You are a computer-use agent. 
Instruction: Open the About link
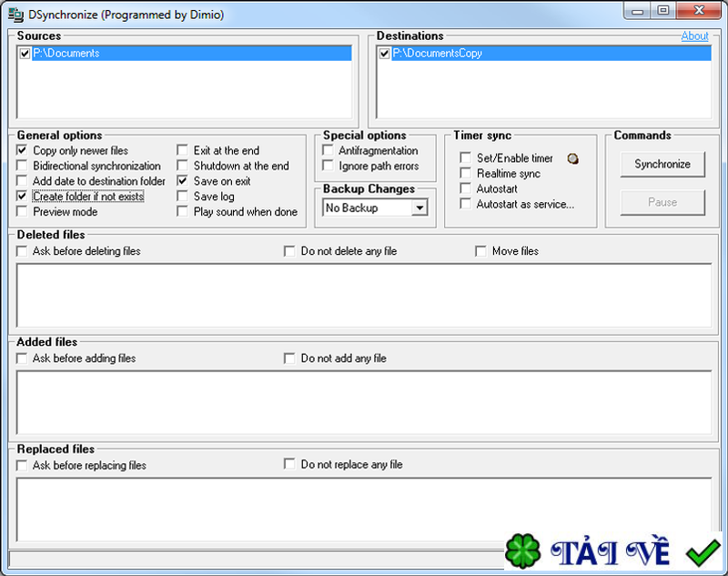pyautogui.click(x=694, y=35)
